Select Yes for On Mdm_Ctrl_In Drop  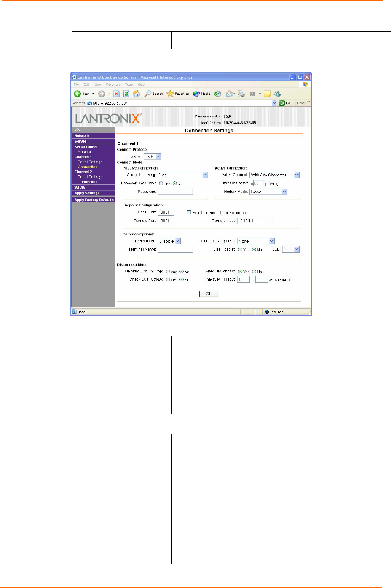point(168,272)
